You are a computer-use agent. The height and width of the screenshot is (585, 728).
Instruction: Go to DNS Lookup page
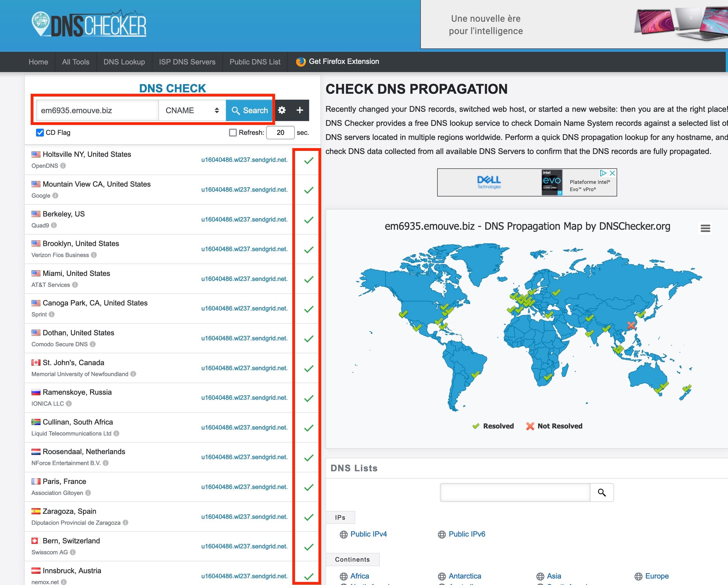click(x=124, y=62)
